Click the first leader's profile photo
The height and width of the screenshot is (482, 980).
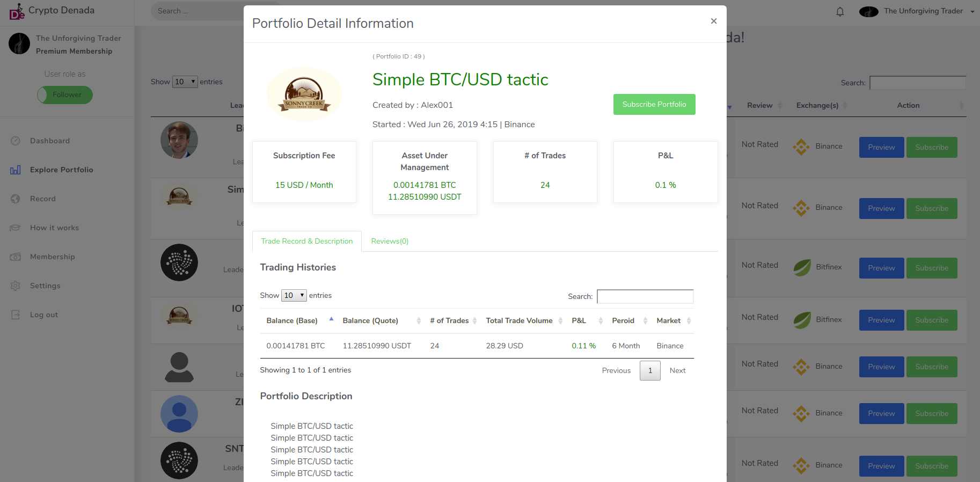(x=179, y=140)
